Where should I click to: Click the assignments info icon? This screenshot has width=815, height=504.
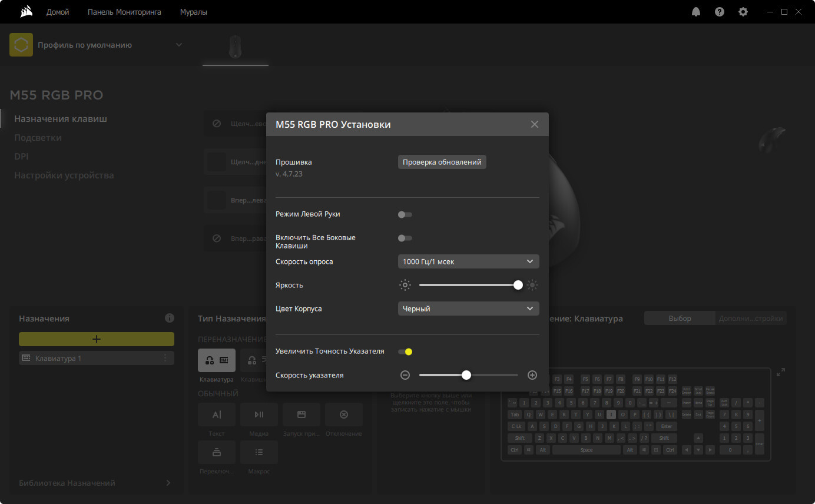(170, 318)
